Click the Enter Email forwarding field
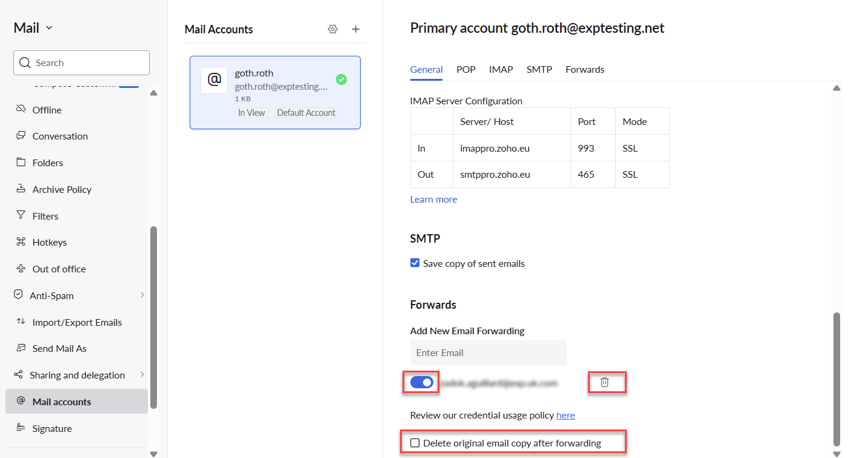 [x=488, y=352]
